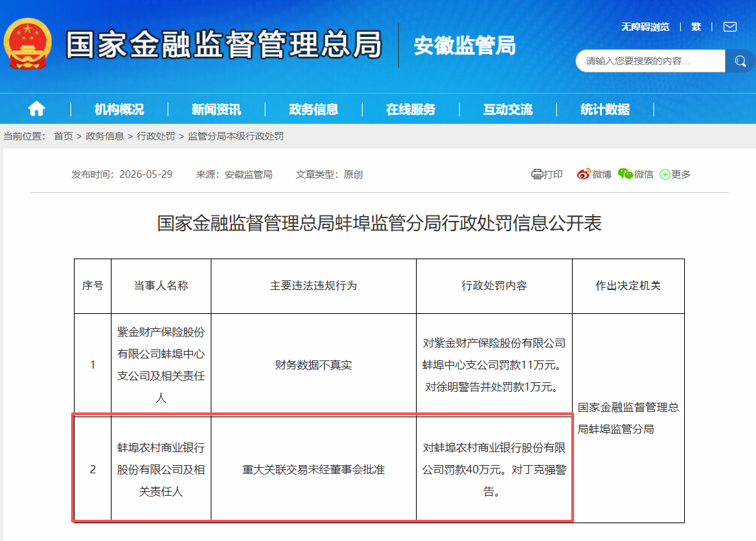
Task: Click table header 作出决定机关
Action: [628, 285]
